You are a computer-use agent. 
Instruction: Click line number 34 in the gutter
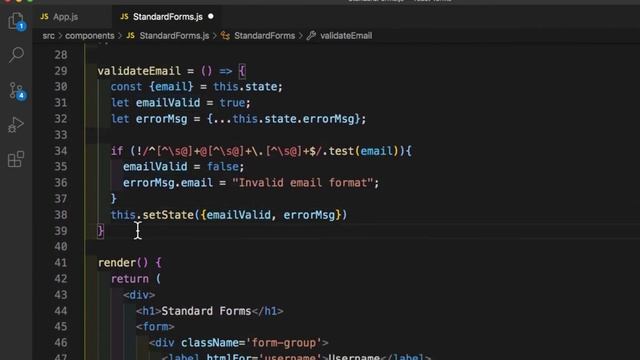[60, 151]
